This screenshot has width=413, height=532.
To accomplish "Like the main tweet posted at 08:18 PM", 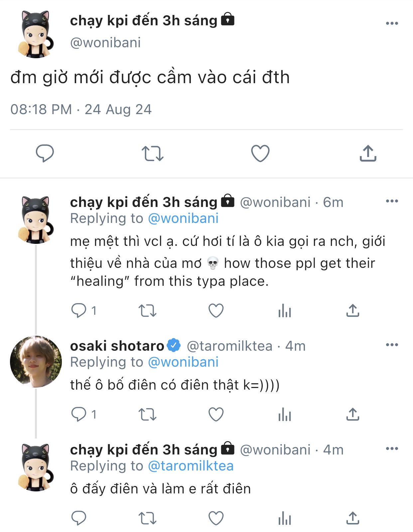I will click(x=260, y=153).
